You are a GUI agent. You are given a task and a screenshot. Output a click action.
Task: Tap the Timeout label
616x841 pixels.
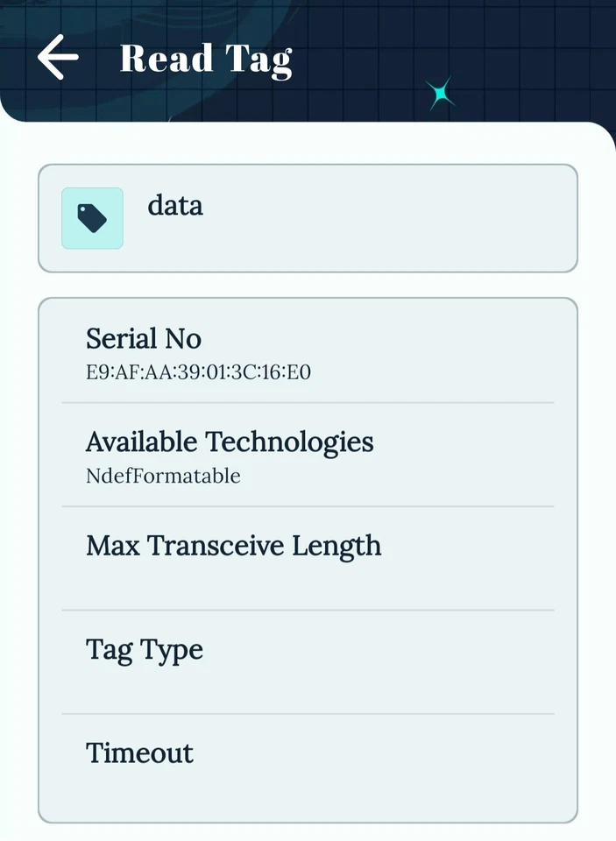click(139, 753)
